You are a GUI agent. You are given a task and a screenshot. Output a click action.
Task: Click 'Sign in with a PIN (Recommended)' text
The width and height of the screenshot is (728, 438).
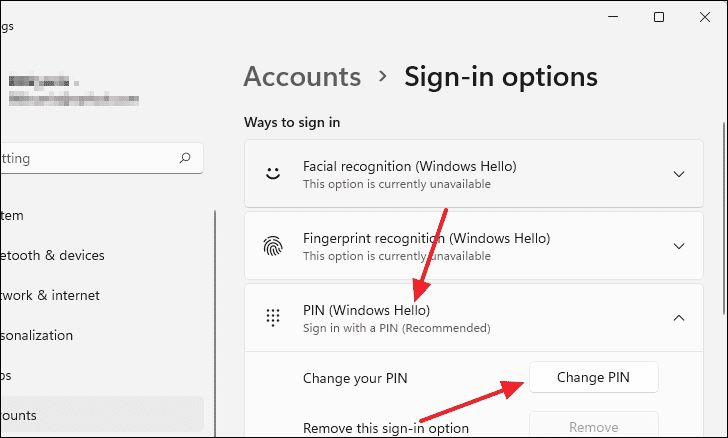[396, 328]
